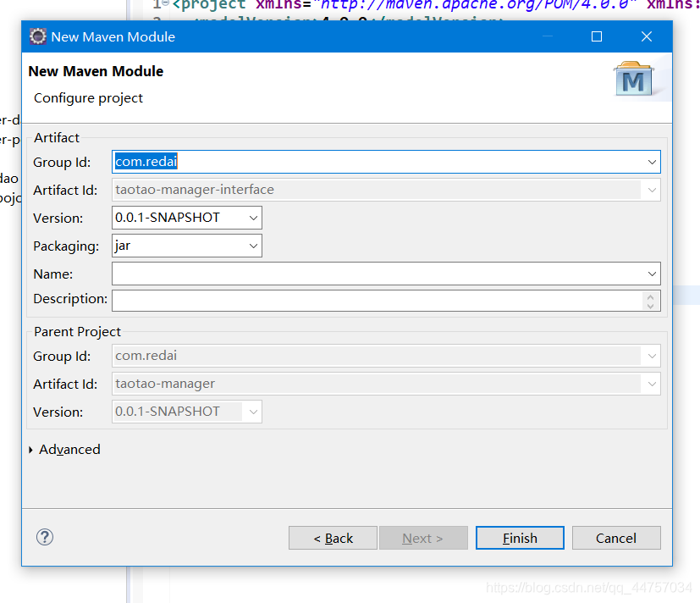The width and height of the screenshot is (700, 603).
Task: Click the 'Configure project' subtitle text
Action: tap(88, 98)
